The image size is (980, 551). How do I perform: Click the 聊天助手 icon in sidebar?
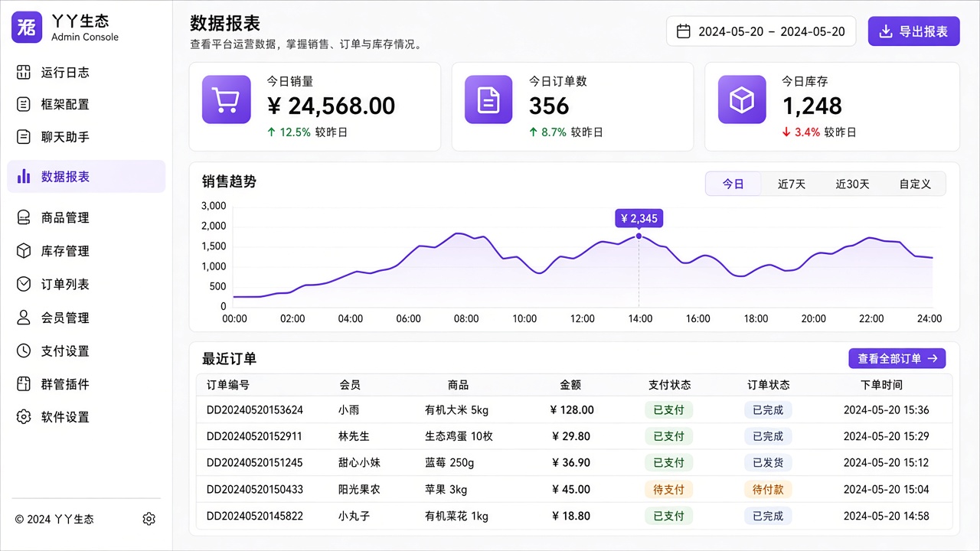click(24, 137)
